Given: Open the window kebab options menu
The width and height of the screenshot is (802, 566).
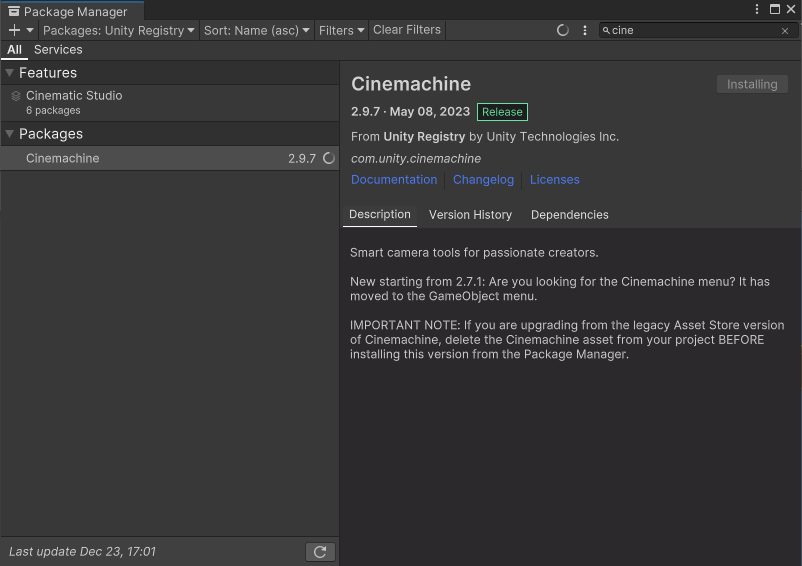Looking at the screenshot, I should [x=756, y=9].
